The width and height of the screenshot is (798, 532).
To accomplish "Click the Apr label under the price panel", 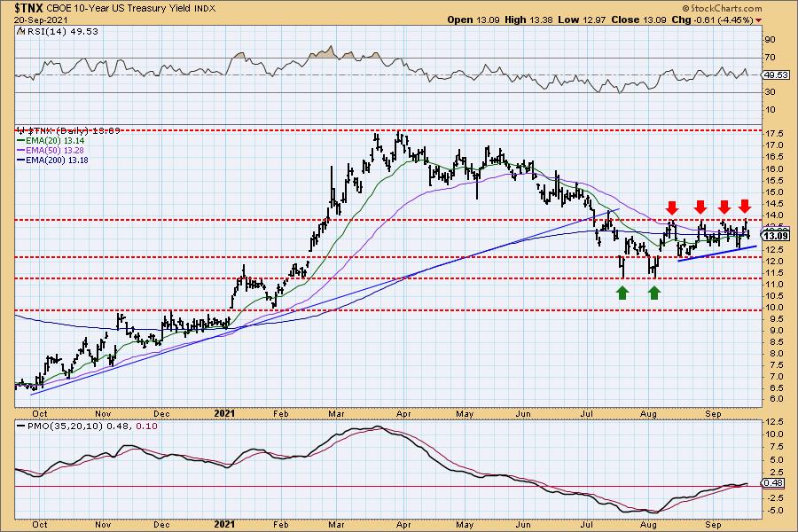I will pos(403,414).
